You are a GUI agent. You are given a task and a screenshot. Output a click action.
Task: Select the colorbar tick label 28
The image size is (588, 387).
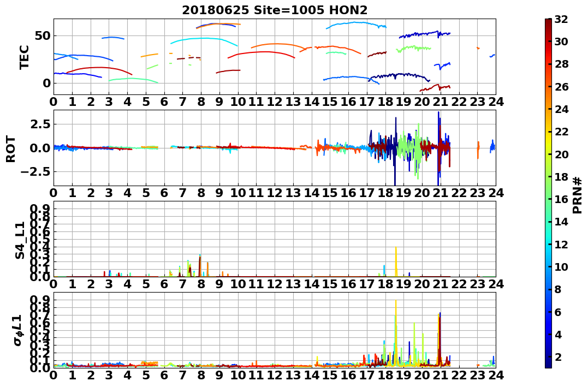pos(561,64)
